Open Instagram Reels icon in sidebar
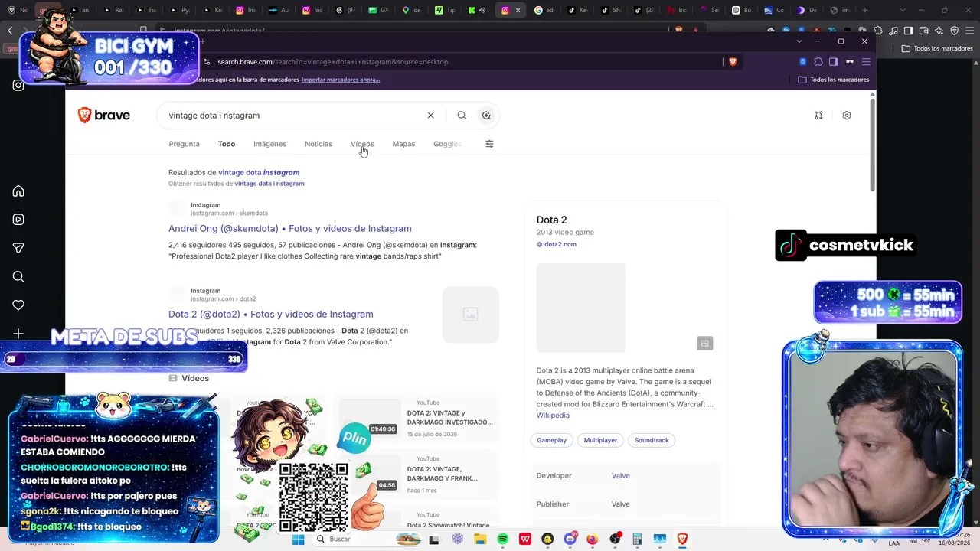980x551 pixels. coord(18,220)
